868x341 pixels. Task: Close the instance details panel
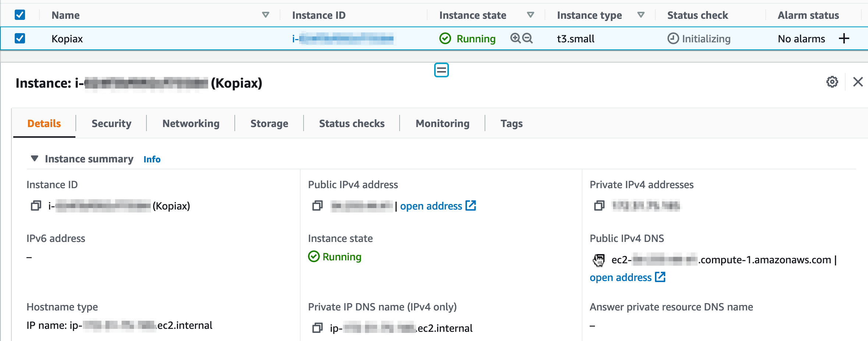click(x=858, y=82)
